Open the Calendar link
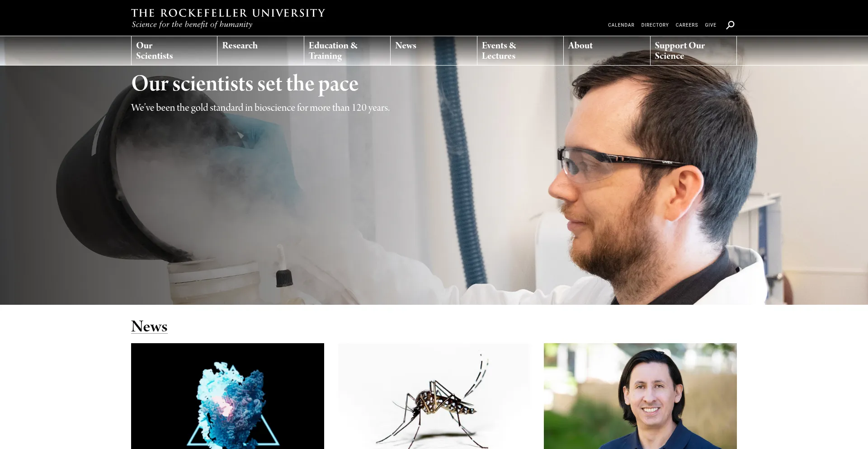The height and width of the screenshot is (449, 868). 621,25
